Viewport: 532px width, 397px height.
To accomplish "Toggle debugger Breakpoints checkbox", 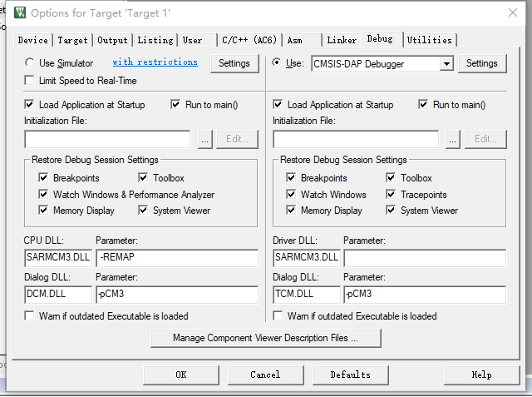I will 291,177.
